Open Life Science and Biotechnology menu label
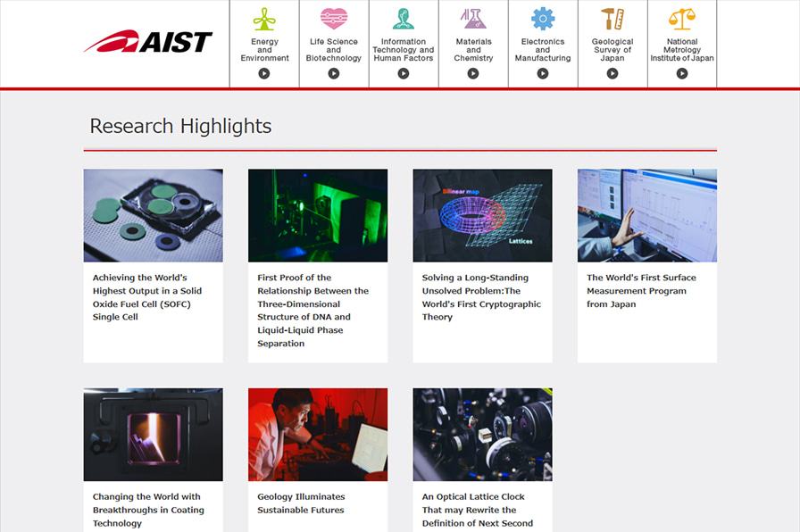Image resolution: width=800 pixels, height=532 pixels. click(x=334, y=50)
